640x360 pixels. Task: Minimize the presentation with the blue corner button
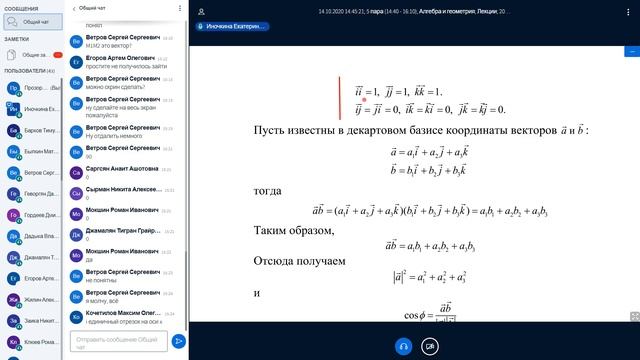(632, 51)
